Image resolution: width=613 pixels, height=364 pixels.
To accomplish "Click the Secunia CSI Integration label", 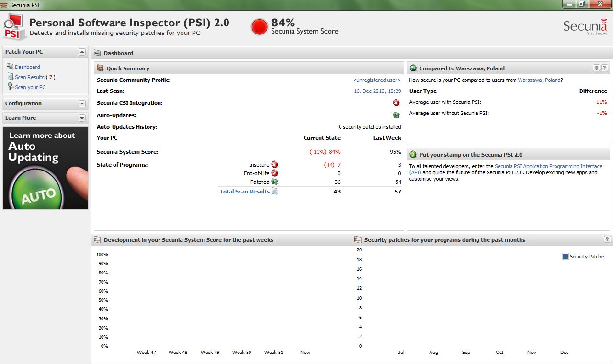I will point(129,103).
